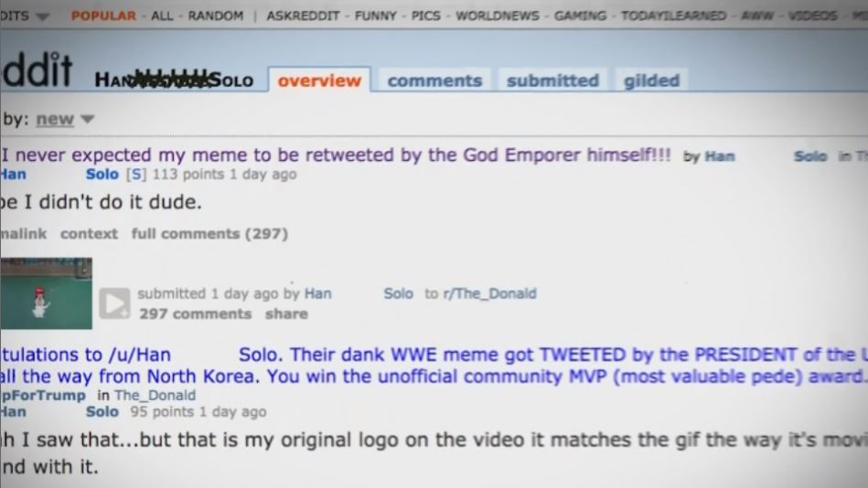Click POPULAR in the top bar
The width and height of the screenshot is (868, 488).
click(103, 16)
